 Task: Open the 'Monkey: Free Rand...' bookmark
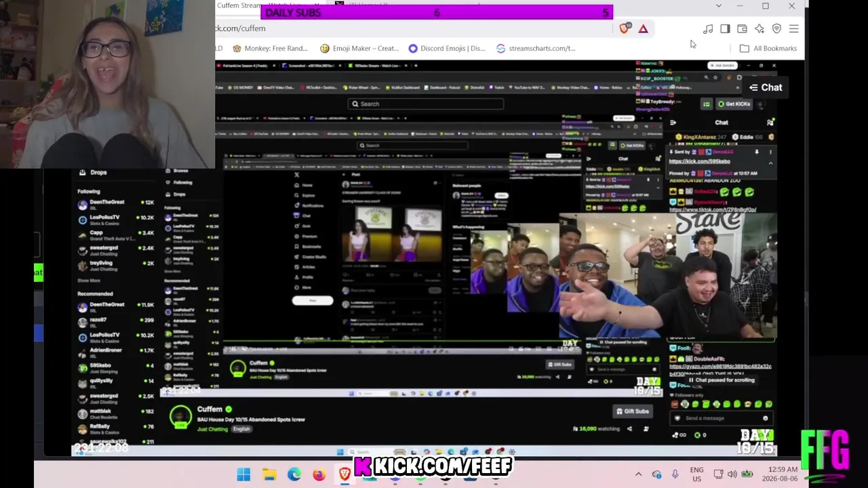point(270,48)
